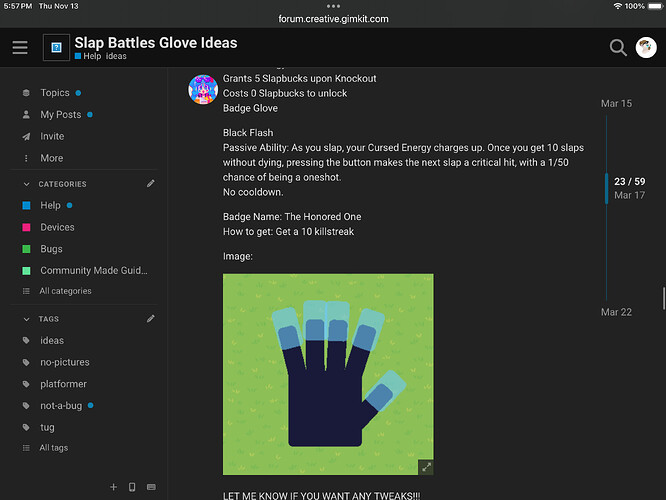Edit categories with the pencil icon
Image resolution: width=666 pixels, height=500 pixels.
151,184
